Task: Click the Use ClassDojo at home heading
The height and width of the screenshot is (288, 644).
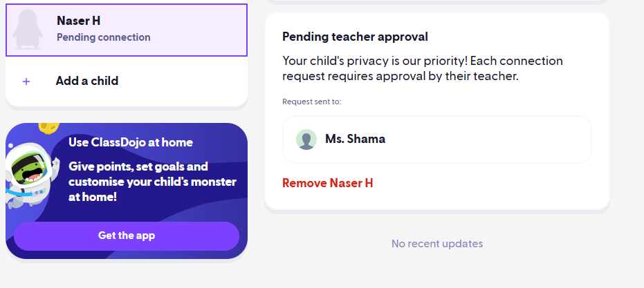Action: tap(131, 142)
